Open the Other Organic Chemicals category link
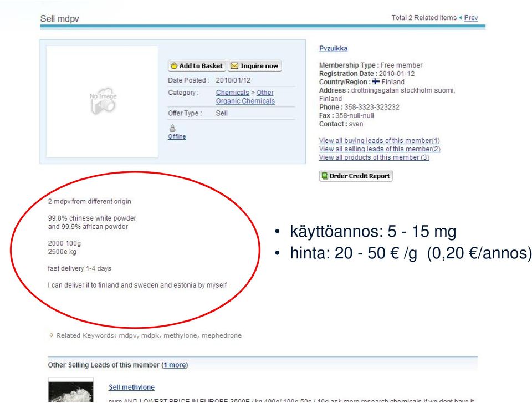The width and height of the screenshot is (532, 403). pyautogui.click(x=245, y=97)
